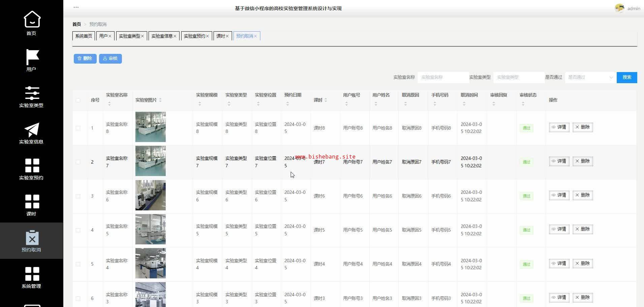644x307 pixels.
Task: Click the 用户 flag icon in sidebar
Action: (x=32, y=57)
